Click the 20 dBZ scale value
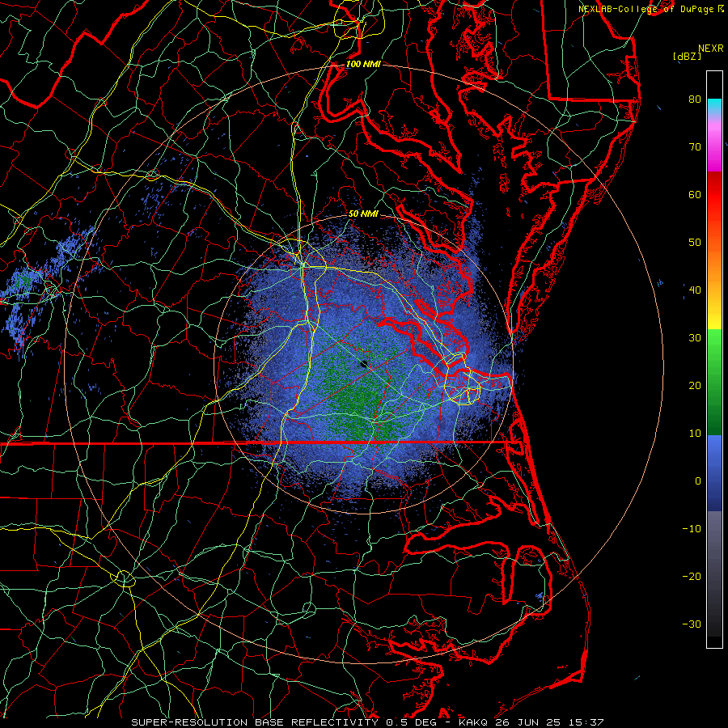 click(x=695, y=385)
